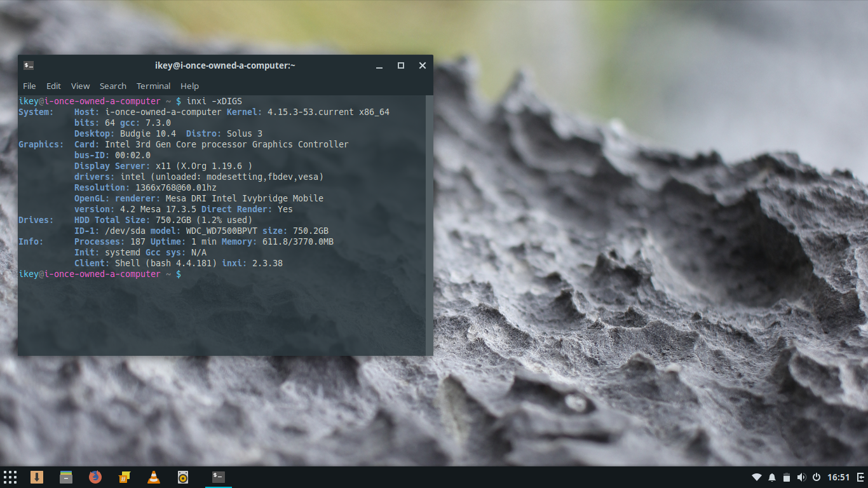Open the Search menu in terminal
This screenshot has height=488, width=868.
click(113, 86)
